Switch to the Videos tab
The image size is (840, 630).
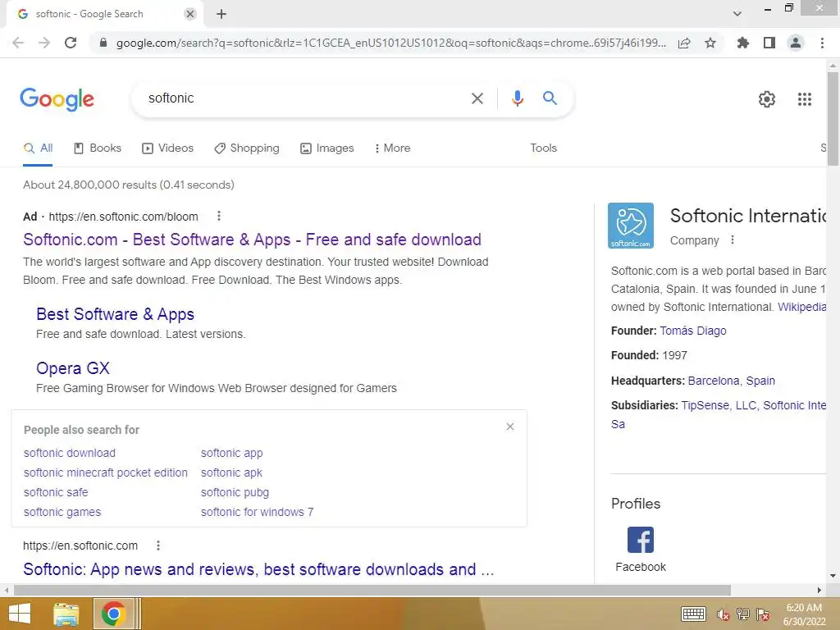(167, 148)
